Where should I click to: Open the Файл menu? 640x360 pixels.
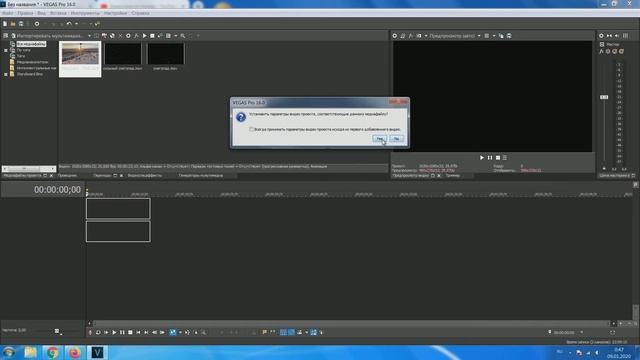[8, 13]
